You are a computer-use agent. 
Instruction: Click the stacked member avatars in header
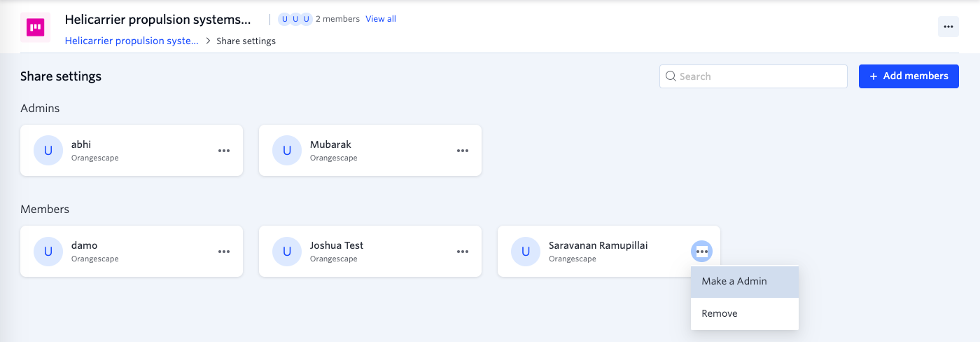point(295,19)
